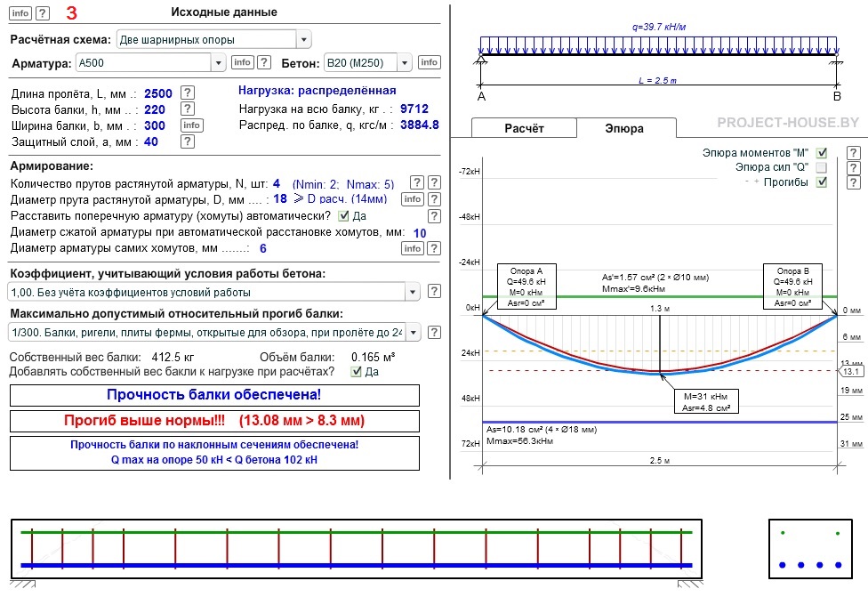This screenshot has height=597, width=868.
Task: Decrease deflection scale with the minus sign
Action: (747, 182)
